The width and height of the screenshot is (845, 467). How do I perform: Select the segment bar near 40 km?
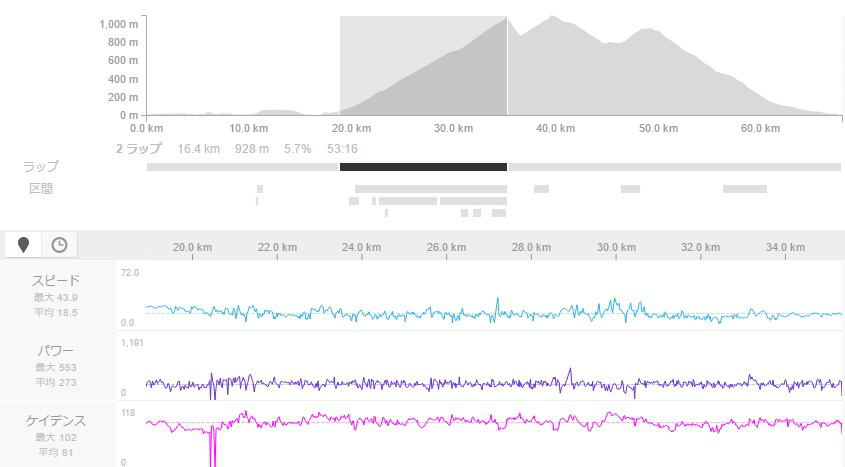[542, 189]
